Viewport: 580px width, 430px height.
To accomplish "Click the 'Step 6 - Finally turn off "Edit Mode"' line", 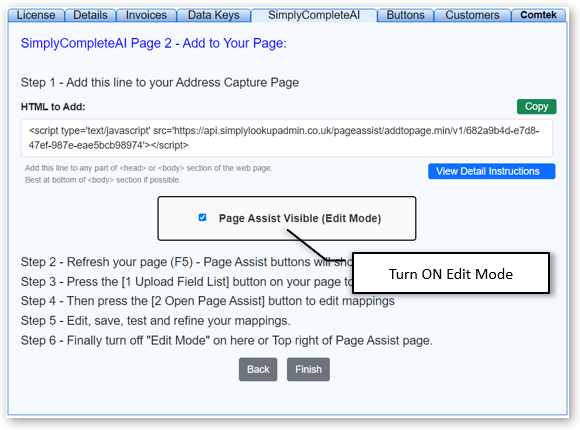I will point(227,340).
